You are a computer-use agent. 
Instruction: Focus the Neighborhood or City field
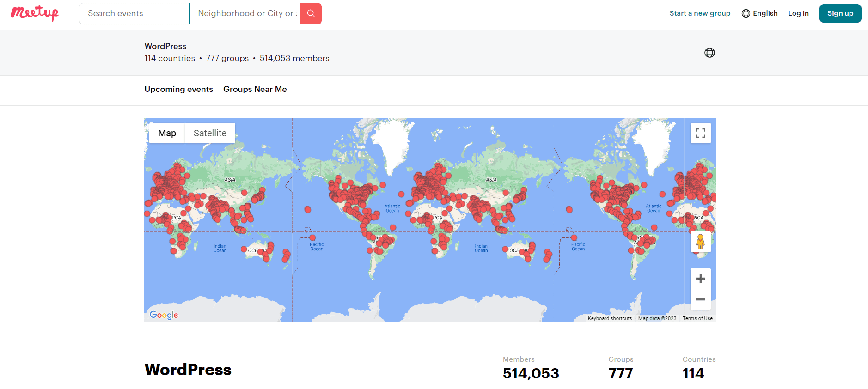pyautogui.click(x=245, y=13)
